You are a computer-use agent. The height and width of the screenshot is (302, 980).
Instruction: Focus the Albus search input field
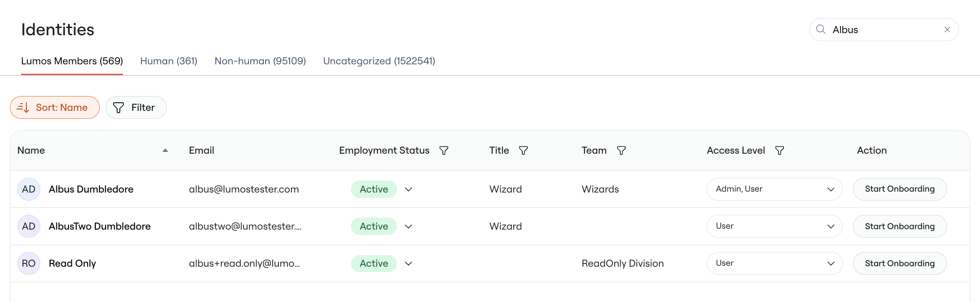point(883,30)
